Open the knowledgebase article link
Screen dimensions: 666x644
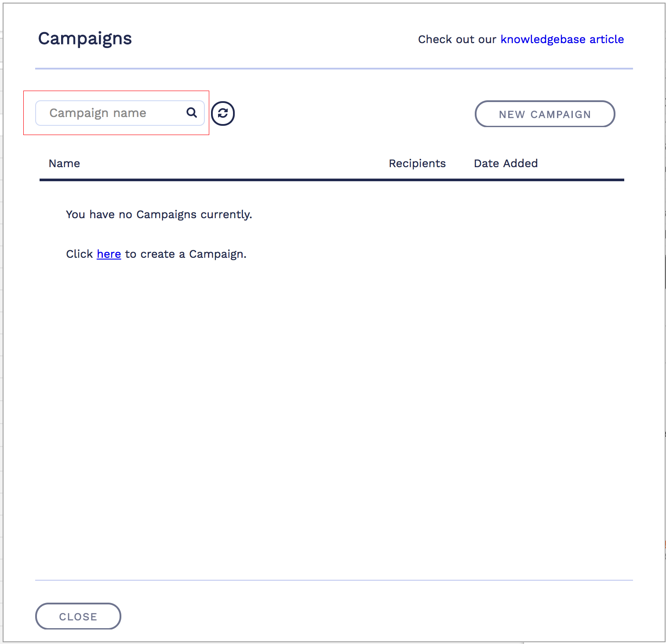pos(562,39)
